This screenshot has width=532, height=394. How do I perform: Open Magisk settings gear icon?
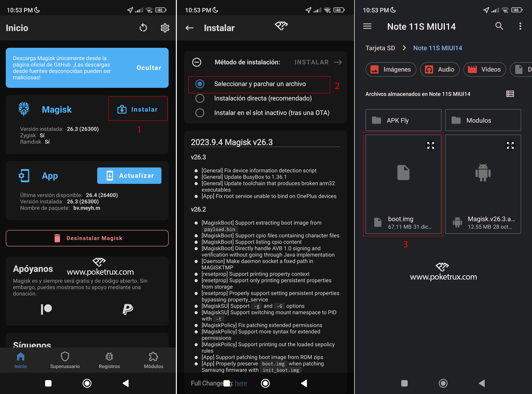pos(165,28)
